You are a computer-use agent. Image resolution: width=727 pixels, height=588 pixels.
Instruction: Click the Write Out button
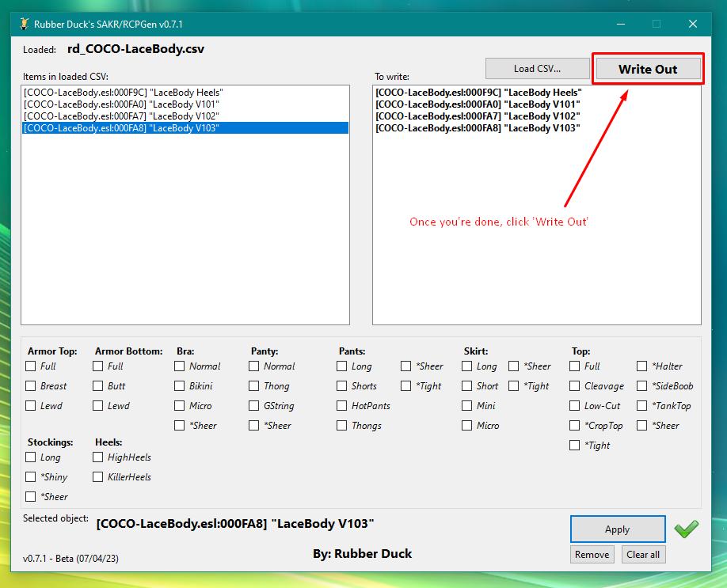[x=648, y=69]
